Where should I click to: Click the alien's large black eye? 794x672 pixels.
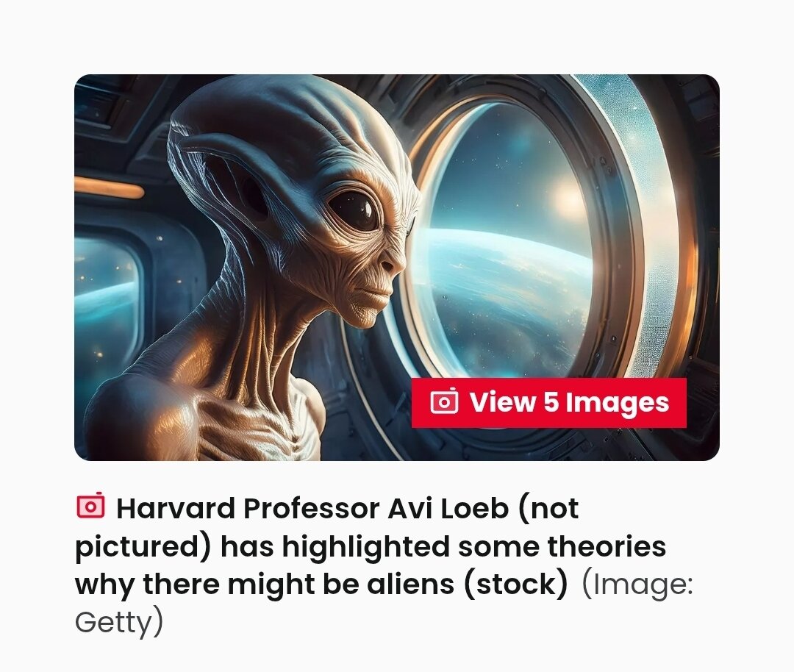click(354, 209)
